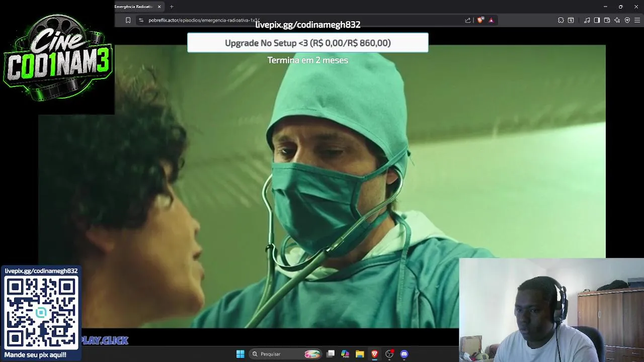Image resolution: width=644 pixels, height=362 pixels.
Task: Click the share page icon in address bar
Action: 468,20
